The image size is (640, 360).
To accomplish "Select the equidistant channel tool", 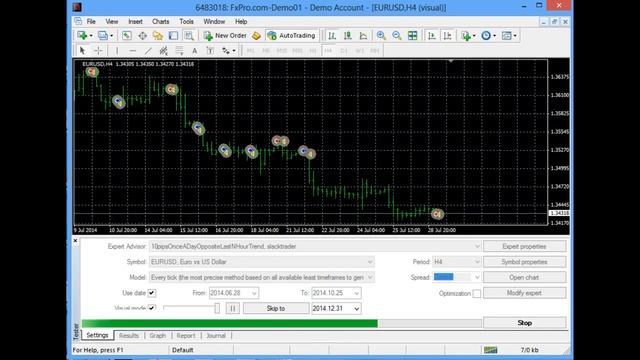I will [163, 51].
